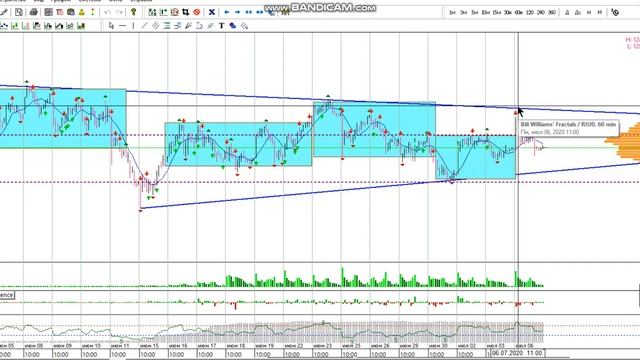Click the red fractal marker under cursor
Image resolution: width=640 pixels, height=360 pixels.
pyautogui.click(x=516, y=112)
